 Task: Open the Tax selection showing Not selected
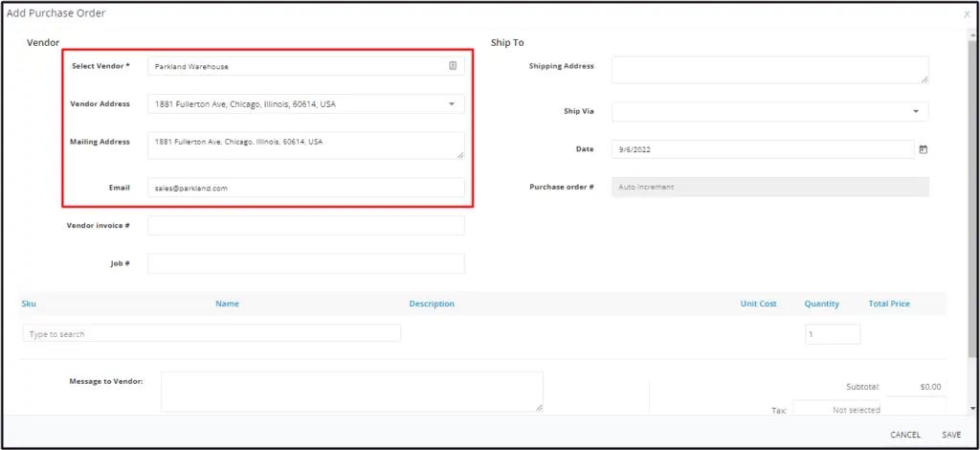point(838,410)
